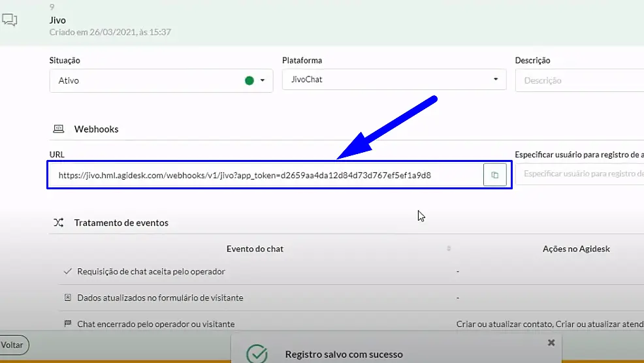Click the Webhooks section laptop icon
The height and width of the screenshot is (363, 644).
tap(59, 129)
